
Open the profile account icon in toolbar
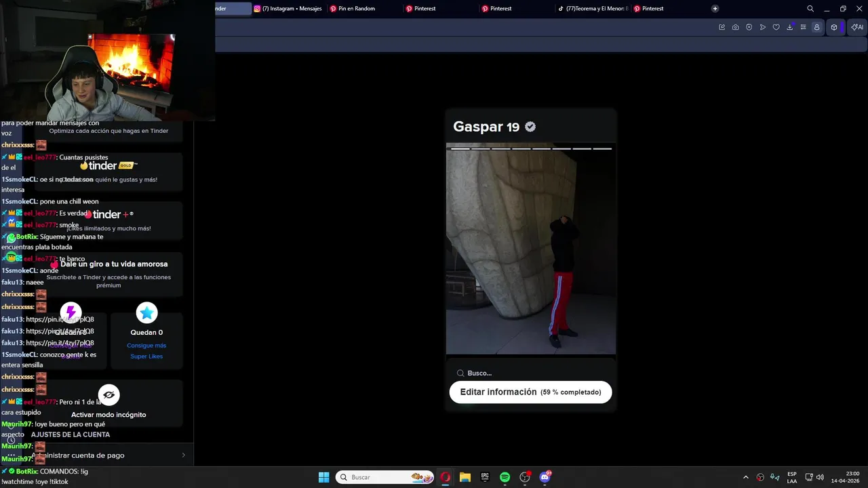pos(816,27)
